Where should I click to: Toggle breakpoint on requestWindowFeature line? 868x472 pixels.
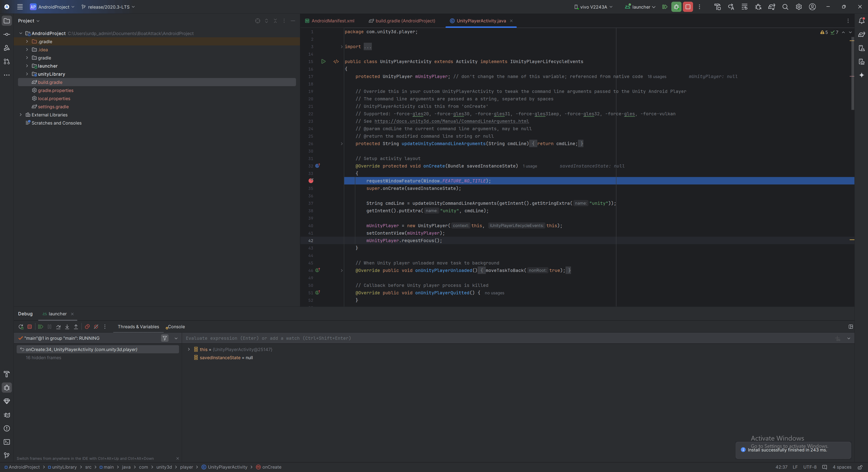click(x=311, y=181)
